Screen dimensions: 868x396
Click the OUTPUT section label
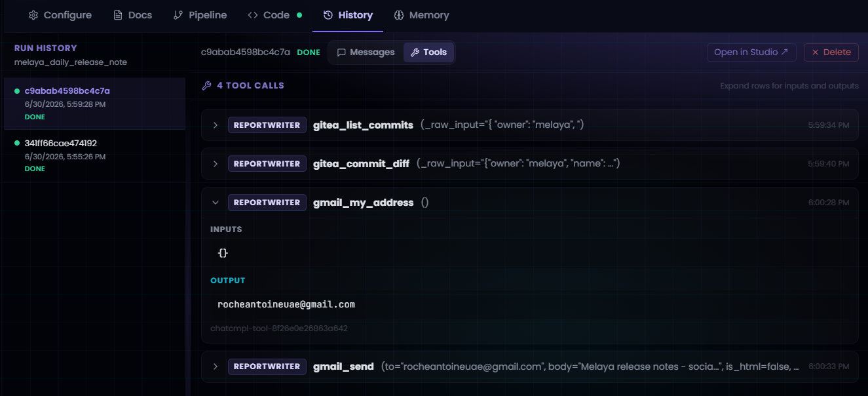coord(227,280)
